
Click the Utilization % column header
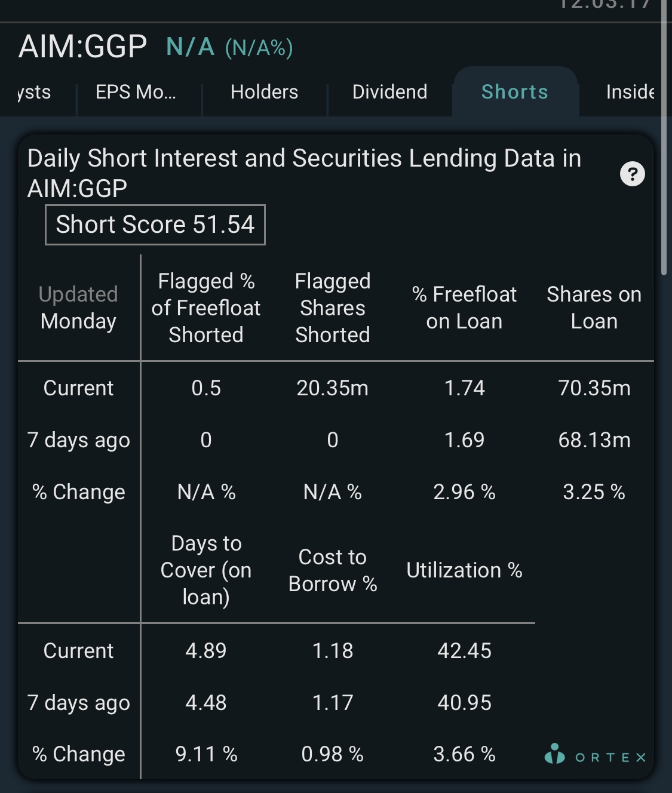point(464,570)
